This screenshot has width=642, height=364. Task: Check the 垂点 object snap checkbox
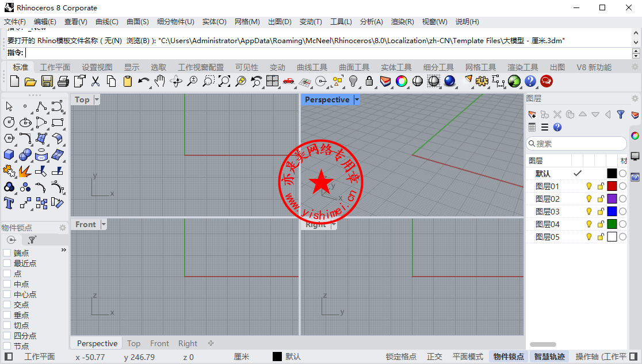(x=7, y=315)
